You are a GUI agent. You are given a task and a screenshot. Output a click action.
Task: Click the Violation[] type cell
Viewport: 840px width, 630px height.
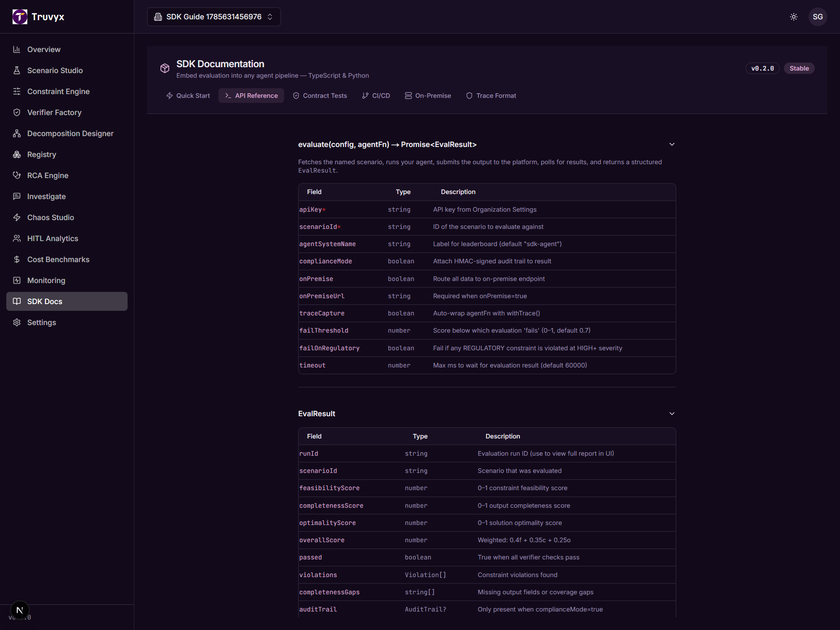(x=425, y=575)
